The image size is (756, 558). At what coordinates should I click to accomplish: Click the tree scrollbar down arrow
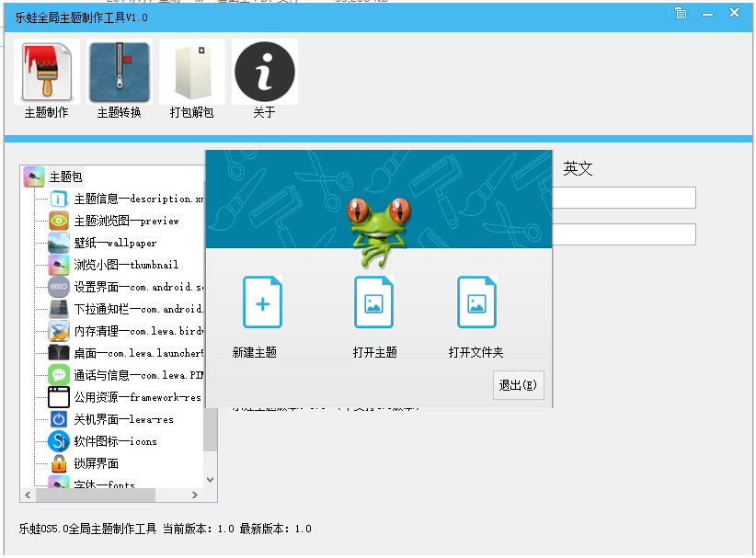(209, 478)
